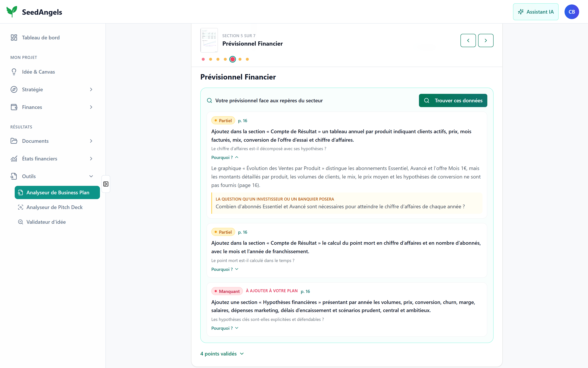Click the États financiers chart icon

(14, 159)
